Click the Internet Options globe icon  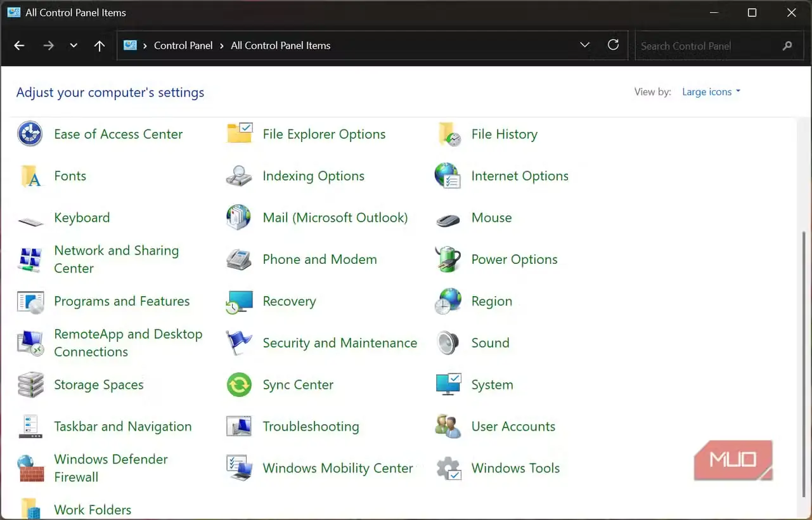448,176
